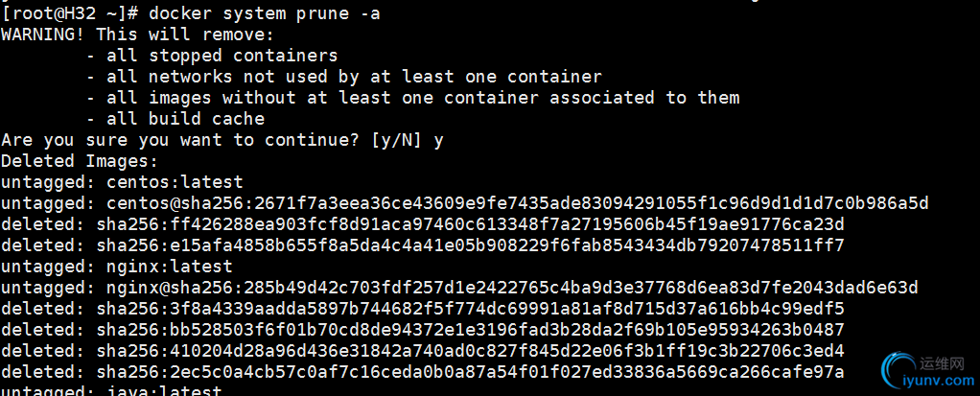Click the 'Deleted Images:' heading line
Screen dimensions: 980x396
coord(80,161)
